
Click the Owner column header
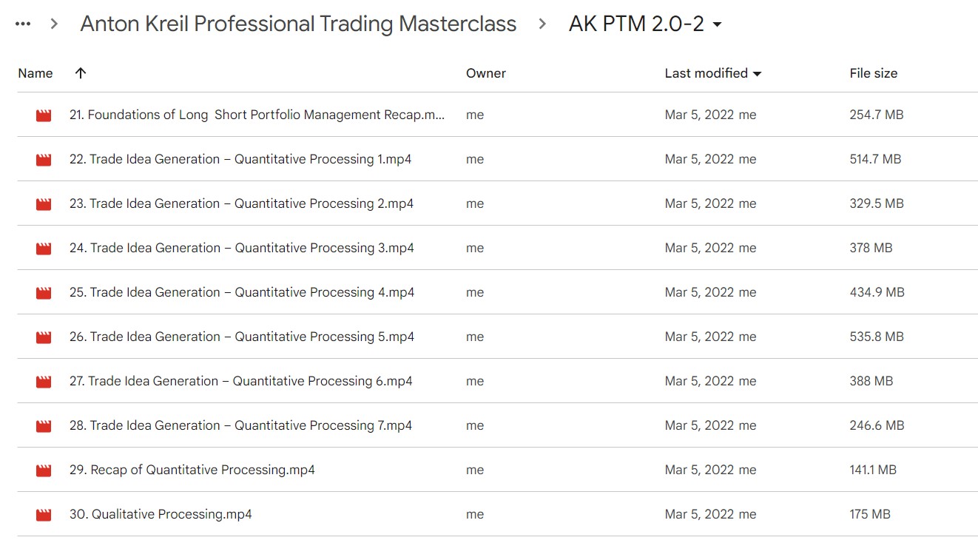[x=485, y=73]
